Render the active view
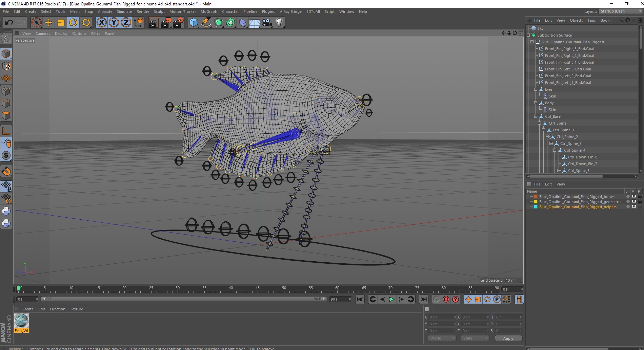 [153, 23]
